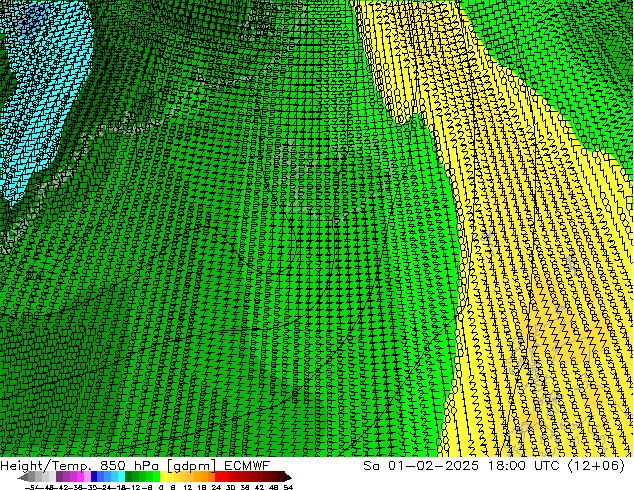
Task: Click the legend value 42
Action: click(259, 487)
